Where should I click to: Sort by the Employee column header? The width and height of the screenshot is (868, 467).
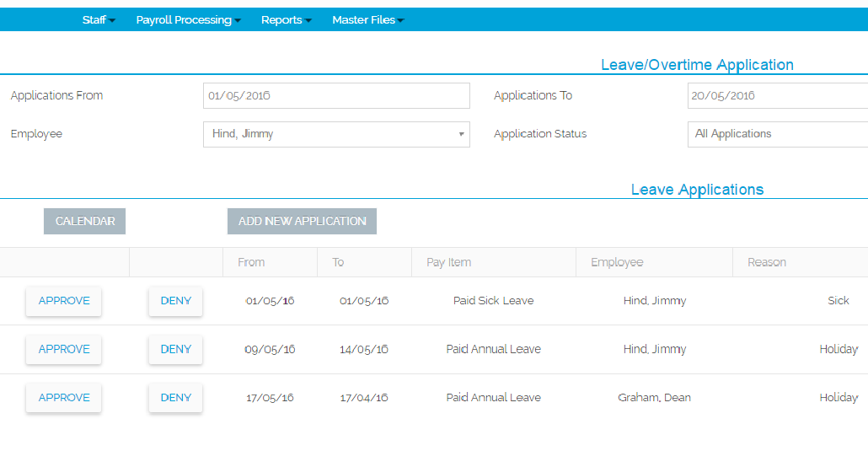pyautogui.click(x=617, y=262)
